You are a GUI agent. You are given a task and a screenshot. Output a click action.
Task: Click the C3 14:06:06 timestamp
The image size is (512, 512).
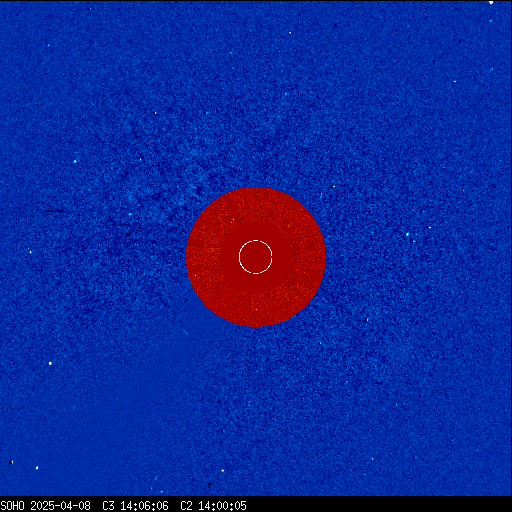(x=135, y=506)
